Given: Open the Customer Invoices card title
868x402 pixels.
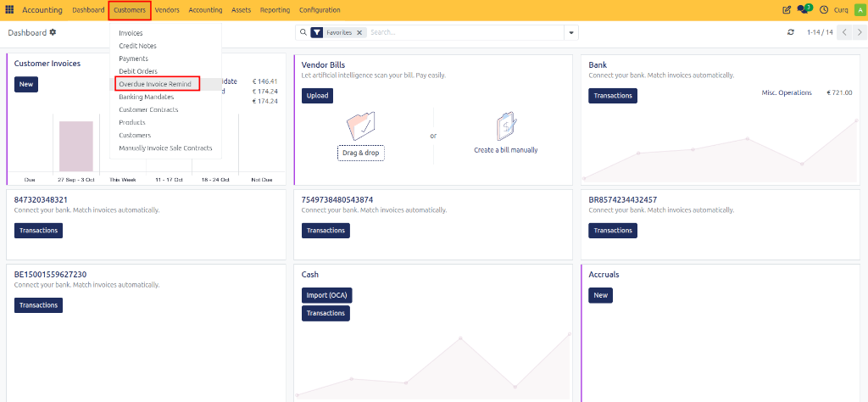Looking at the screenshot, I should pyautogui.click(x=47, y=64).
